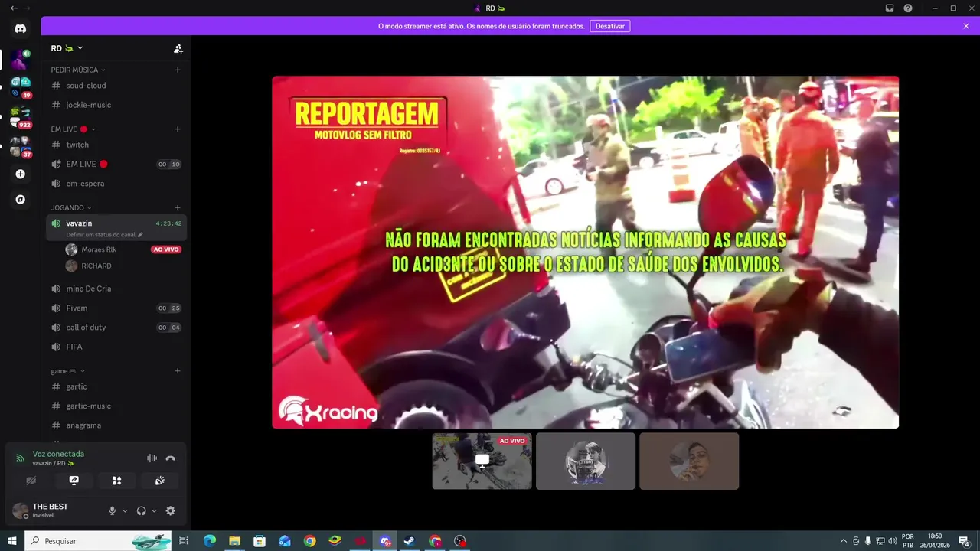This screenshot has height=551, width=980.
Task: Add a server with the plus icon
Action: click(21, 174)
